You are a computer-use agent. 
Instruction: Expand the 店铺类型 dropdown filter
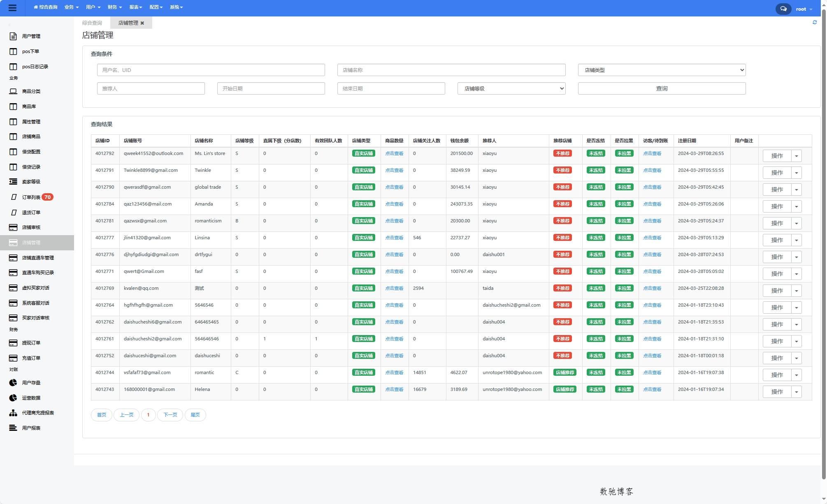662,70
